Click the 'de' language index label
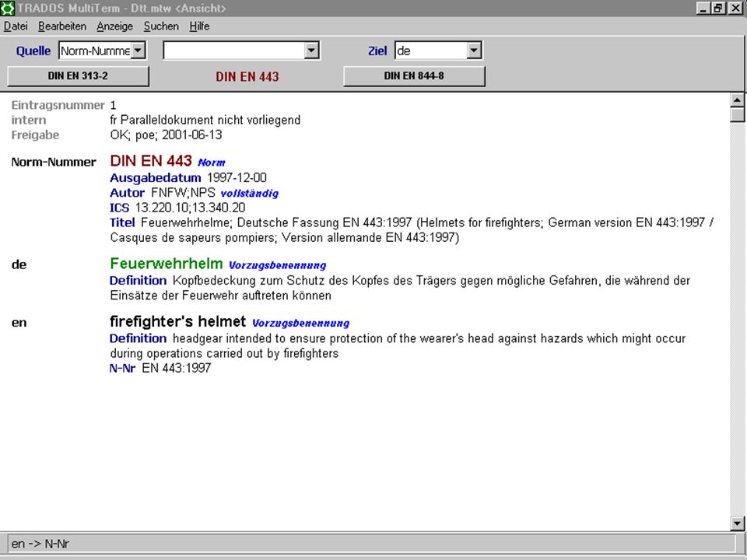Viewport: 747px width, 560px height. tap(19, 264)
